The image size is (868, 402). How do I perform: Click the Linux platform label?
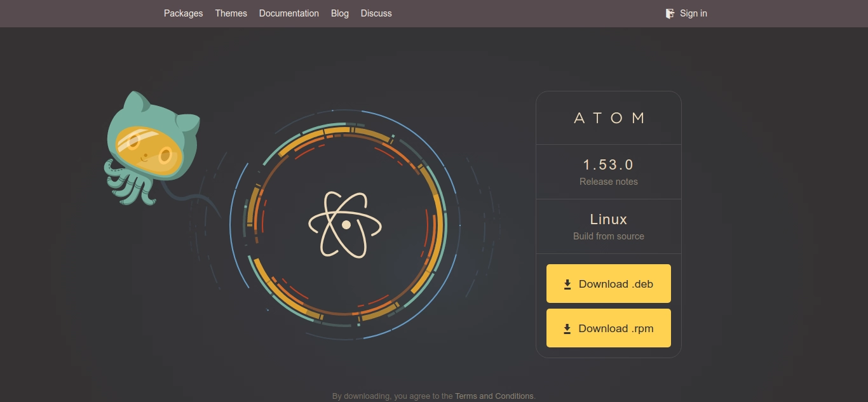tap(609, 219)
